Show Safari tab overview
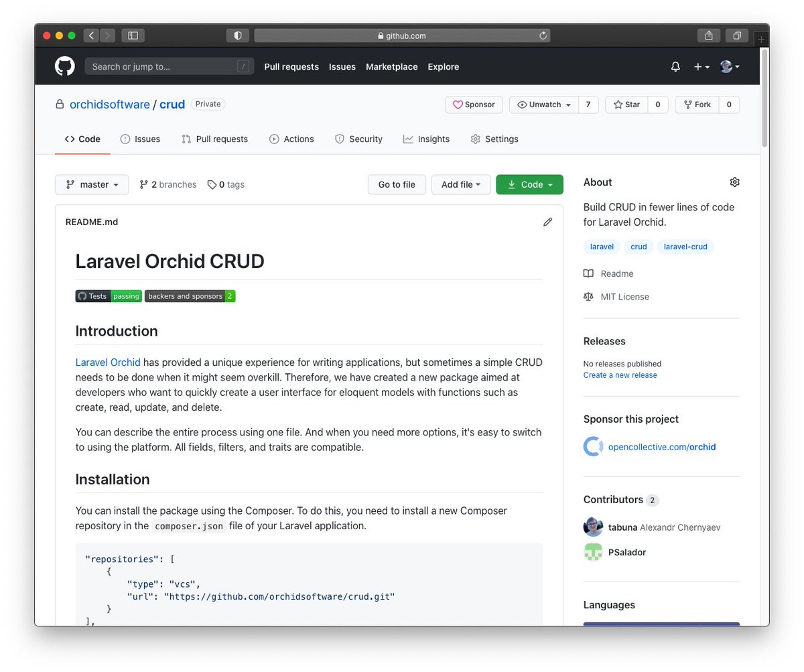This screenshot has height=672, width=804. pyautogui.click(x=737, y=36)
